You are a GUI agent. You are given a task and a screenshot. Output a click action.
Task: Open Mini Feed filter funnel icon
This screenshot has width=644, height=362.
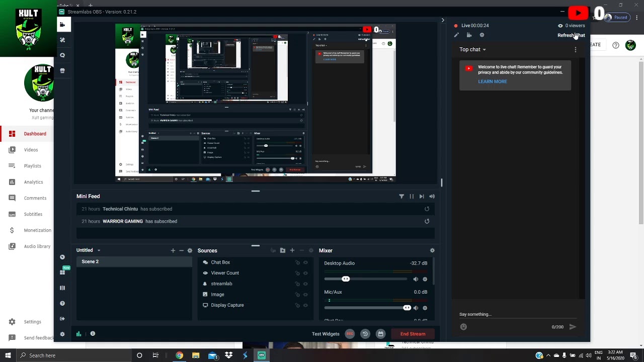click(401, 197)
